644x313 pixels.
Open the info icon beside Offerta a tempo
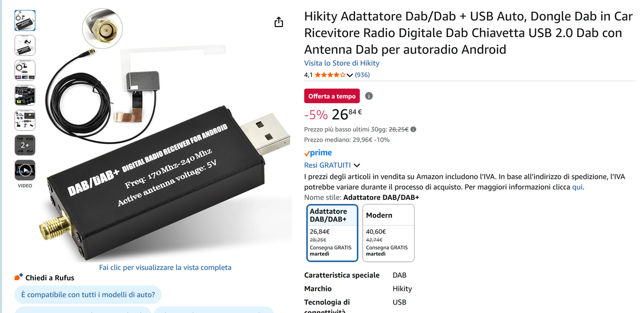(x=369, y=96)
